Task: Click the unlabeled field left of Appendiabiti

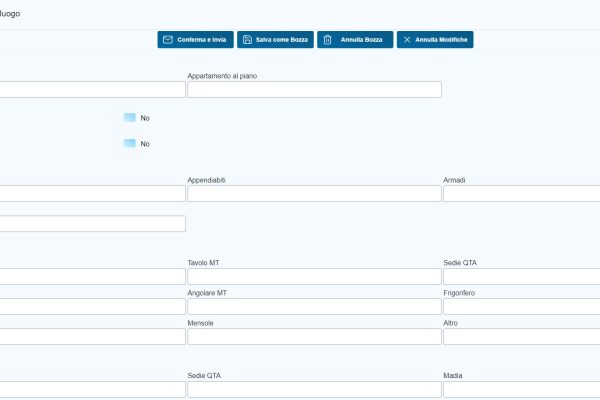Action: (x=93, y=194)
